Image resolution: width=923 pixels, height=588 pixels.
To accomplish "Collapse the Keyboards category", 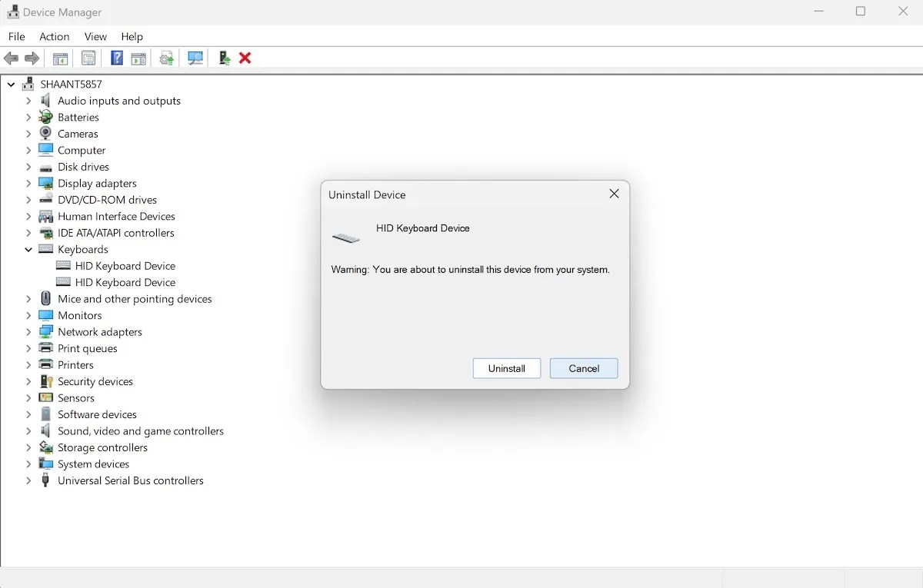I will [x=28, y=249].
